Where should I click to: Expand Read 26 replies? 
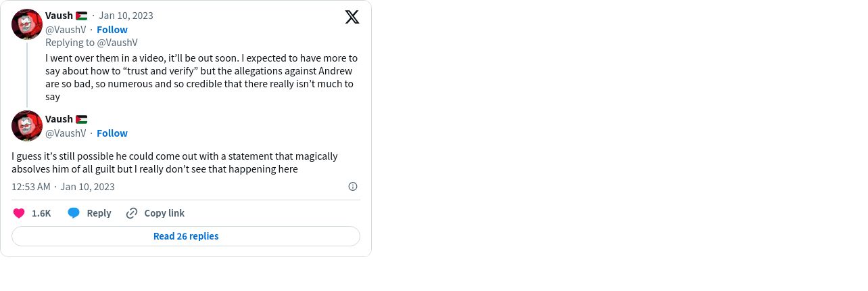(x=186, y=236)
